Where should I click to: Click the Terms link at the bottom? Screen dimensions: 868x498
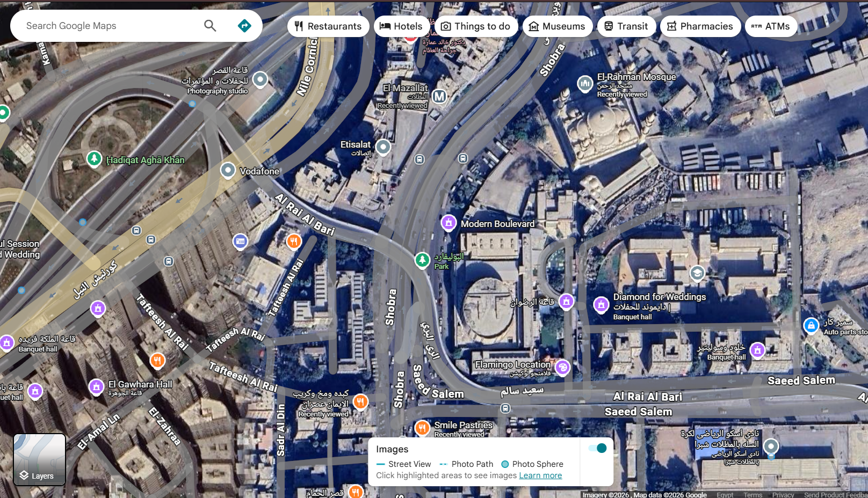753,495
